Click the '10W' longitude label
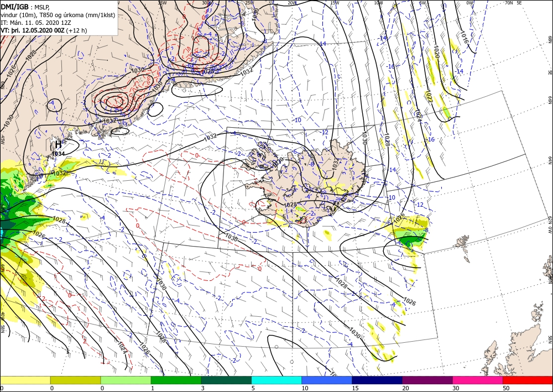The image size is (553, 392). [x=378, y=3]
